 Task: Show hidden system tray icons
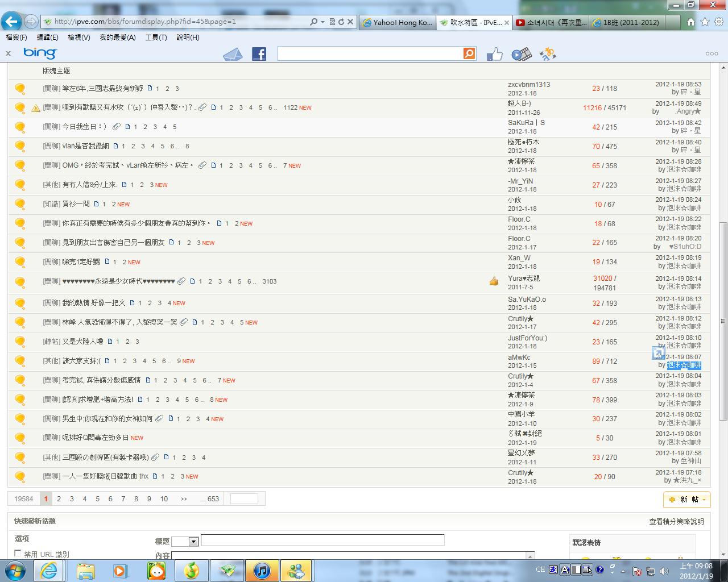click(623, 571)
